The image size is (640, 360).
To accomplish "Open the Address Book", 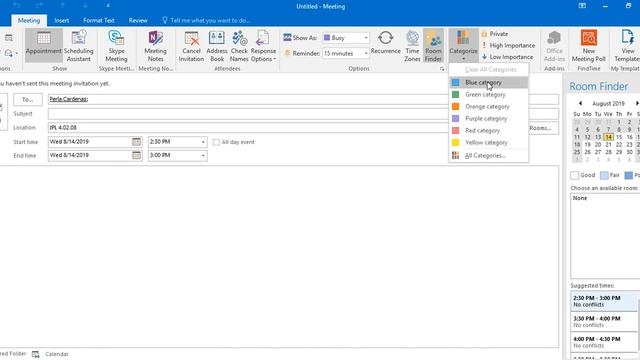I will [217, 46].
